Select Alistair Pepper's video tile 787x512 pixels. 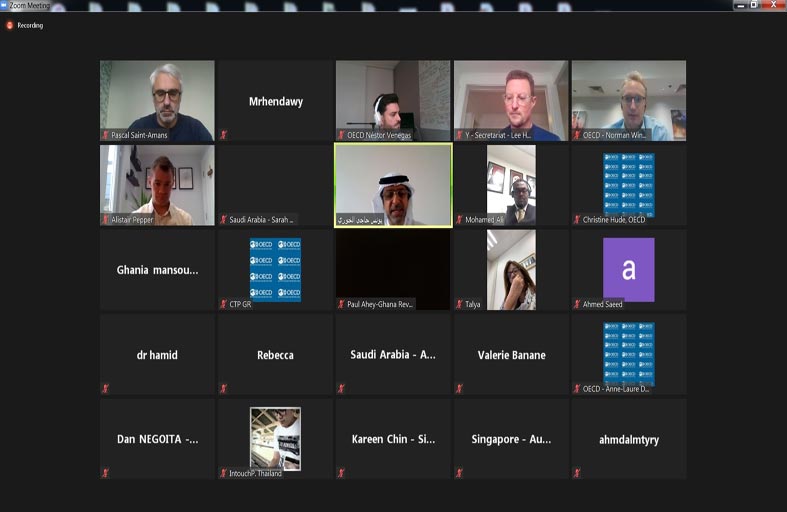point(157,184)
